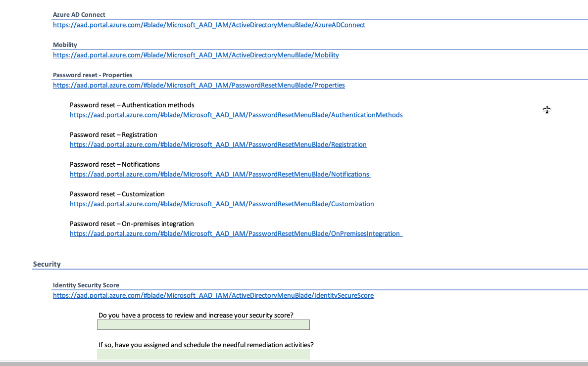Open the IdentitySecureScore link

click(x=213, y=295)
